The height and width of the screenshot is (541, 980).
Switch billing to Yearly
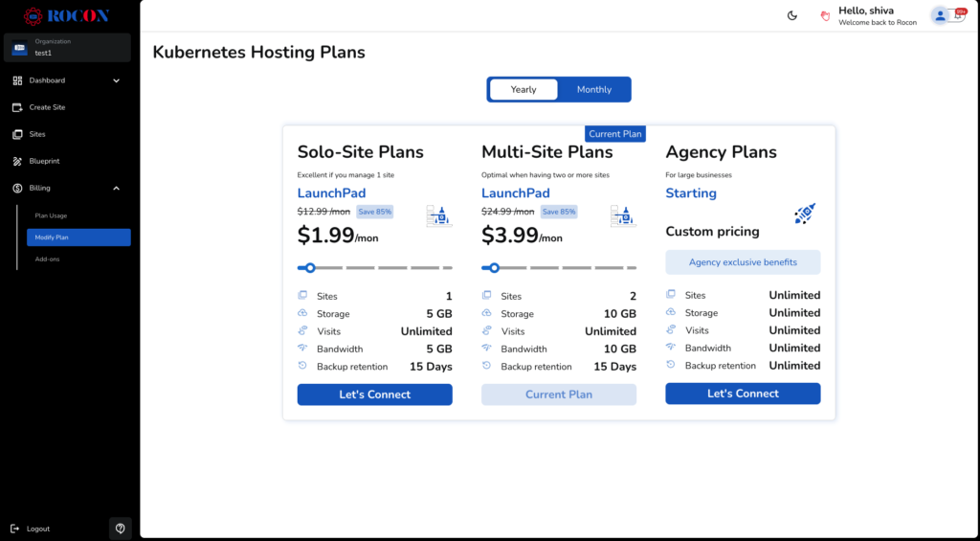[523, 89]
